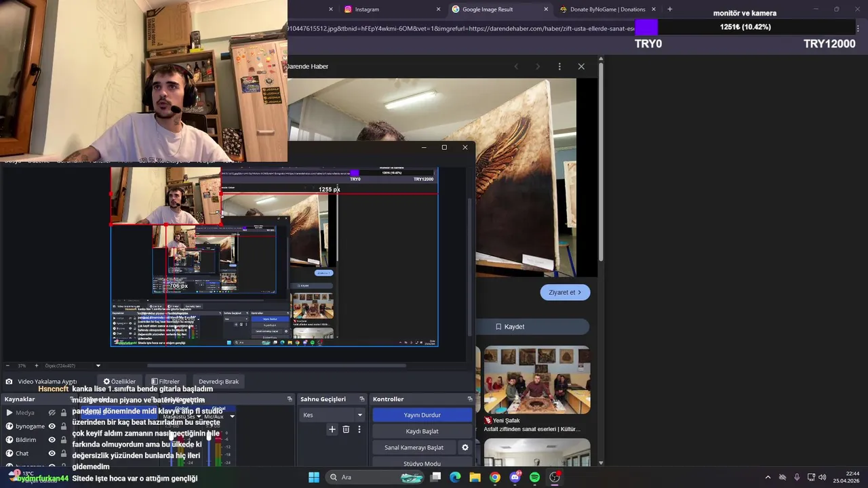This screenshot has width=868, height=488.
Task: Switch to the Google Image Result tab
Action: point(488,9)
